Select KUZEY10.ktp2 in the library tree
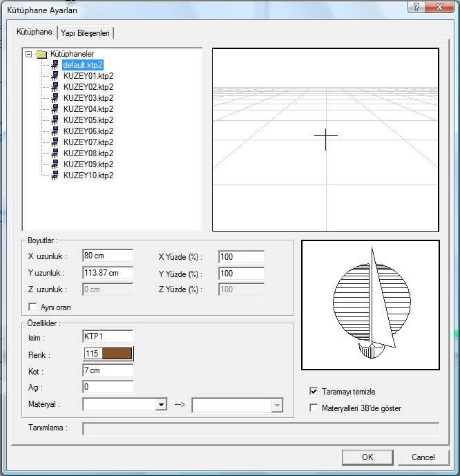The height and width of the screenshot is (476, 460). (88, 175)
